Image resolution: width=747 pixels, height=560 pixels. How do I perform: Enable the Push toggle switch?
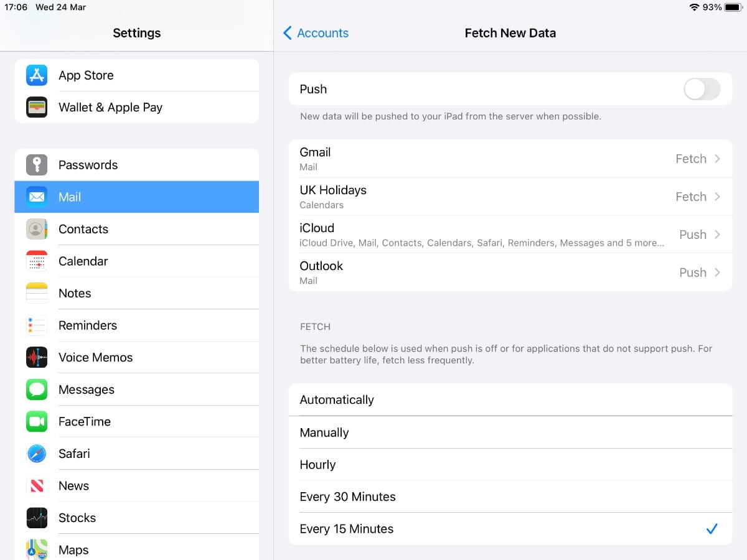coord(702,89)
